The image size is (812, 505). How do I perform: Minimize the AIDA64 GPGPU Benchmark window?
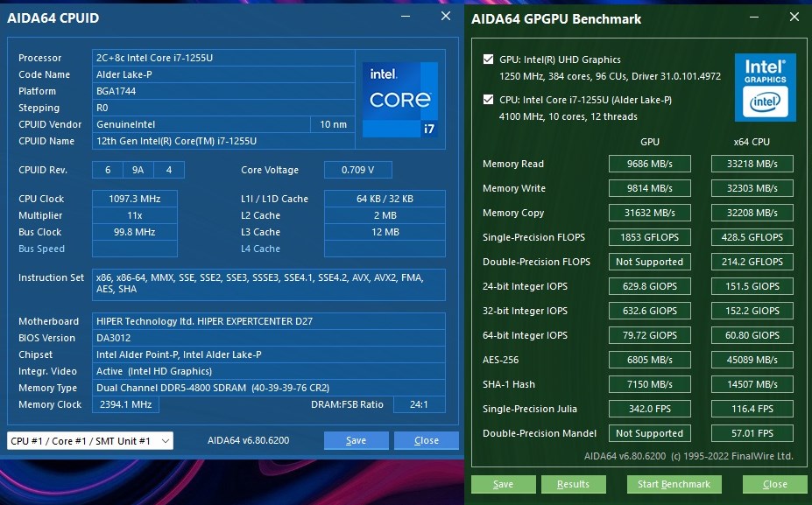tap(754, 18)
